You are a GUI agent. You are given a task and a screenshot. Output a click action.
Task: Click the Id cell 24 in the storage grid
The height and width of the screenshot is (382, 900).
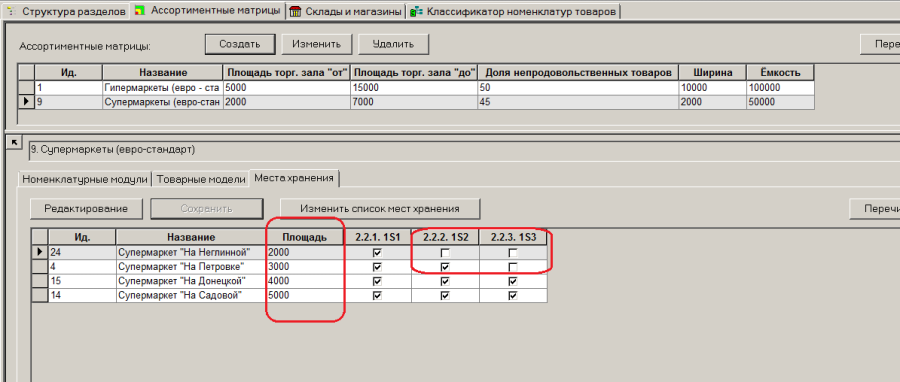coord(82,252)
